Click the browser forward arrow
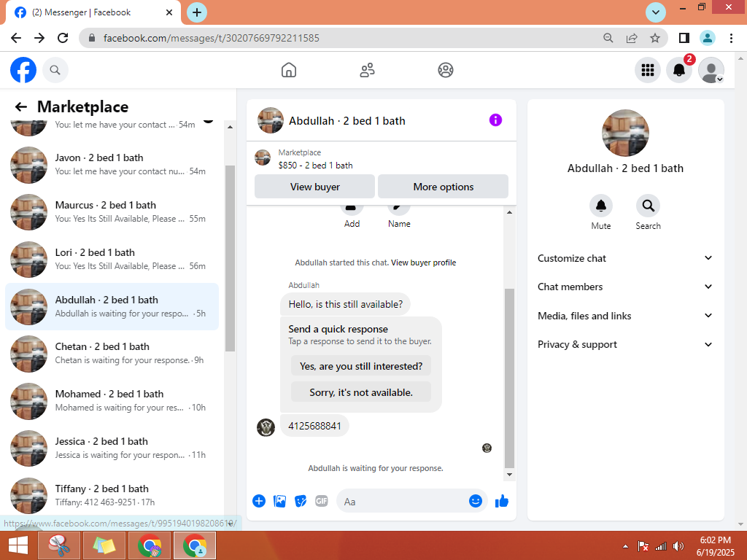The height and width of the screenshot is (560, 747). point(39,38)
